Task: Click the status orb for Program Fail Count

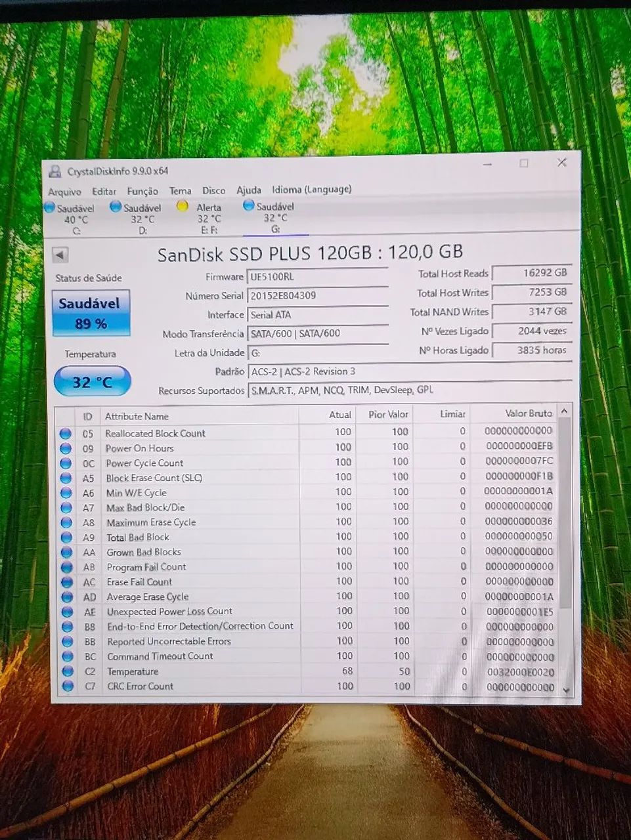Action: click(66, 568)
